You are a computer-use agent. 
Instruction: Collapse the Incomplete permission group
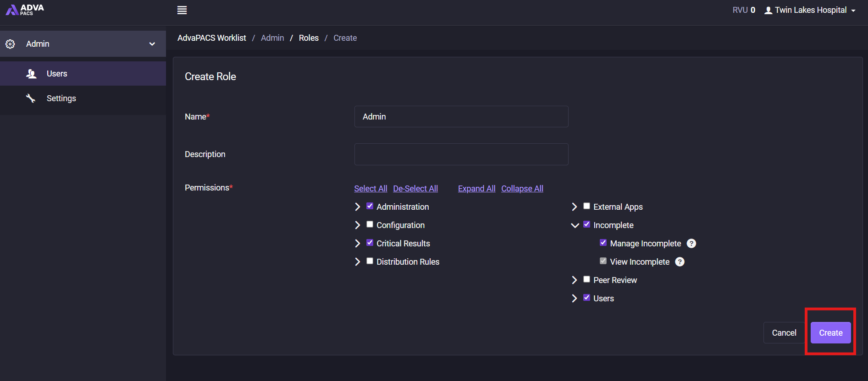575,225
